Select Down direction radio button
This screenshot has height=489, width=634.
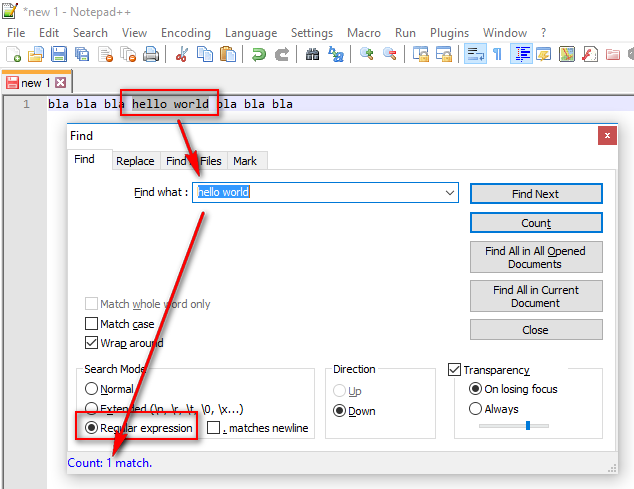(339, 411)
